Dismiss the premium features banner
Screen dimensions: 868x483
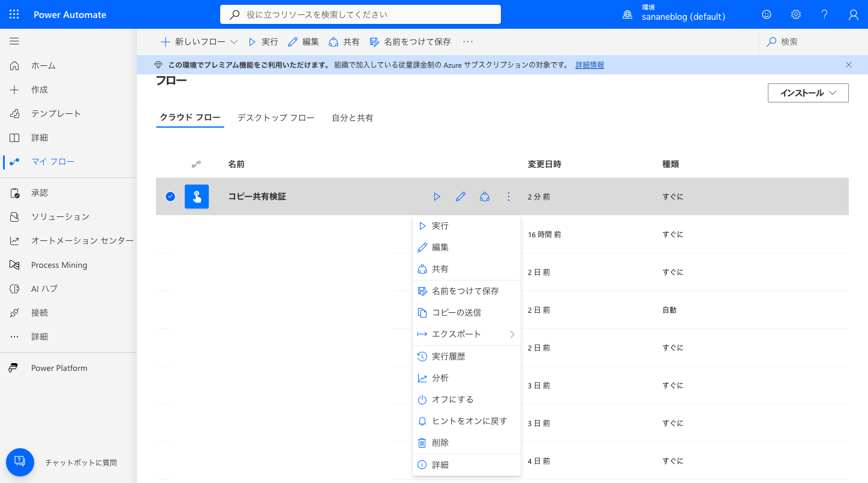click(x=848, y=65)
